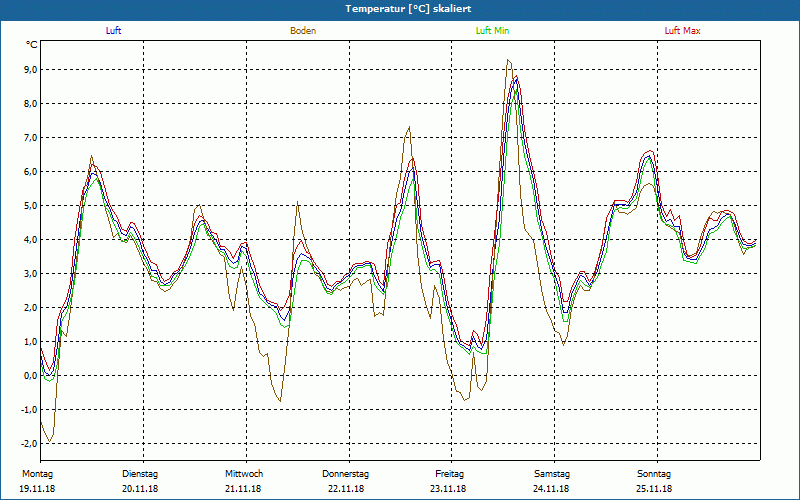Click the 2,0 y-axis value
The width and height of the screenshot is (800, 500).
31,308
